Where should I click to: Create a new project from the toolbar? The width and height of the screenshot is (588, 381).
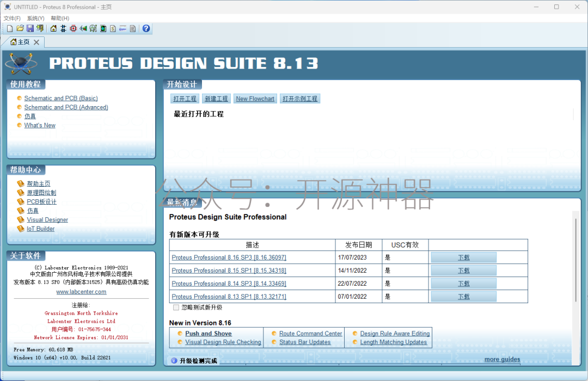coord(10,28)
